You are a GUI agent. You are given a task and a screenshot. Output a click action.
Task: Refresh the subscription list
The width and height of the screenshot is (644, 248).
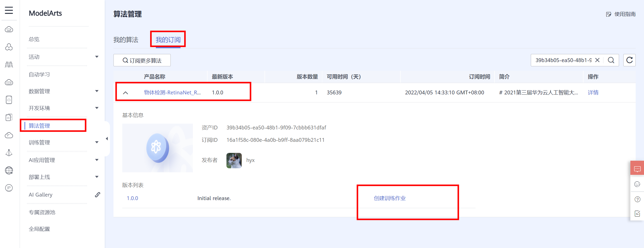(x=629, y=60)
